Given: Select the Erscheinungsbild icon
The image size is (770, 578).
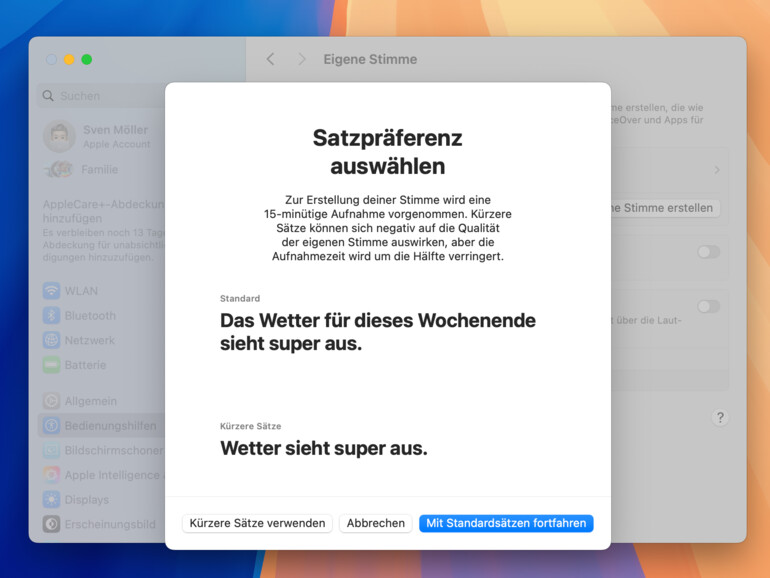Looking at the screenshot, I should (52, 524).
